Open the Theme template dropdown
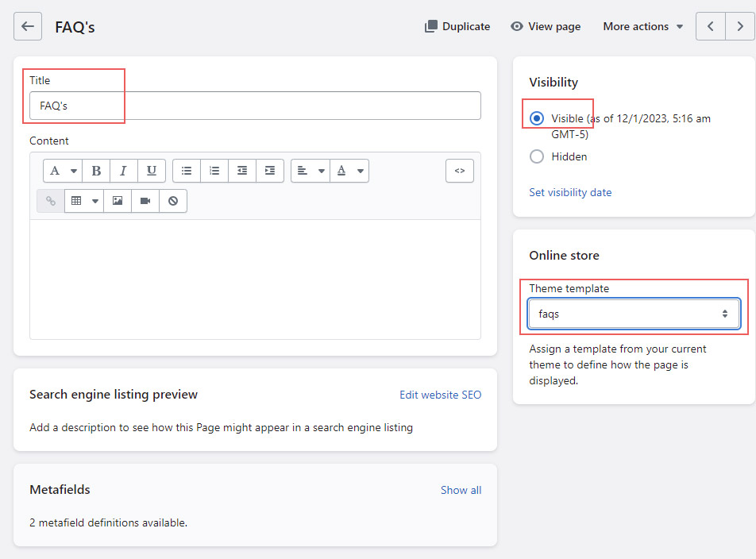 click(x=634, y=314)
